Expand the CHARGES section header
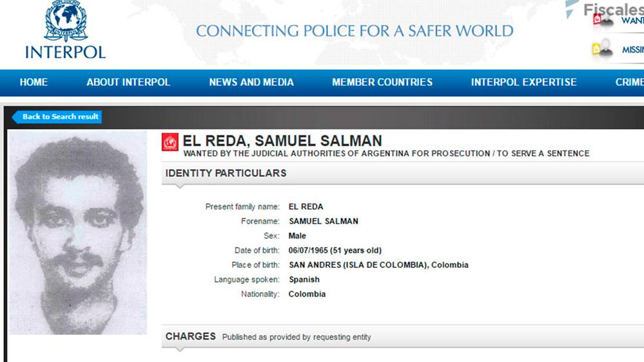This screenshot has height=362, width=644. (190, 336)
